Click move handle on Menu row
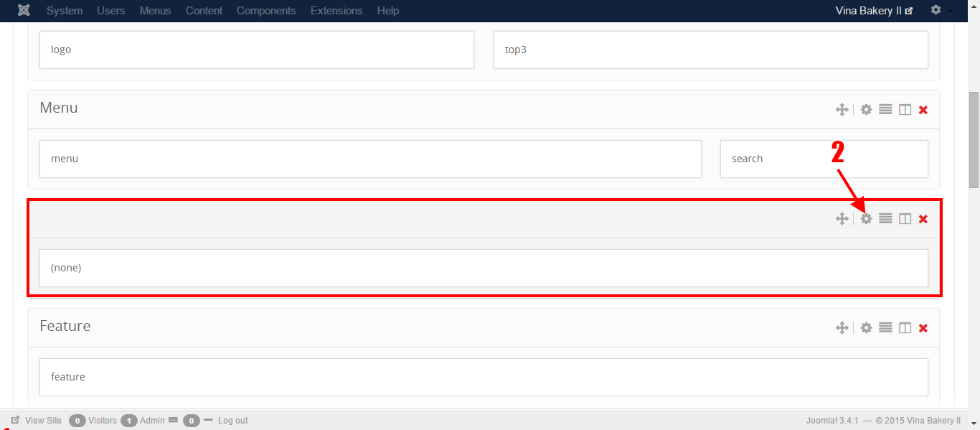The image size is (980, 430). [x=842, y=110]
